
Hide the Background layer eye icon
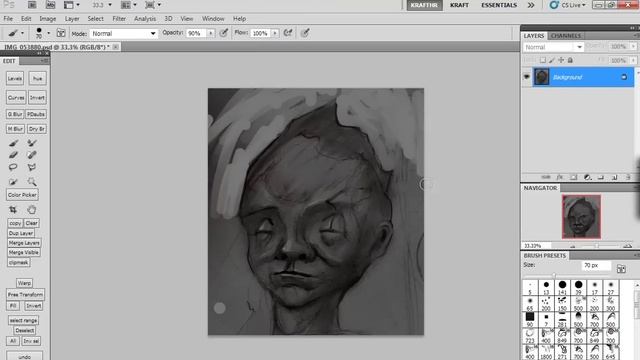tap(527, 77)
